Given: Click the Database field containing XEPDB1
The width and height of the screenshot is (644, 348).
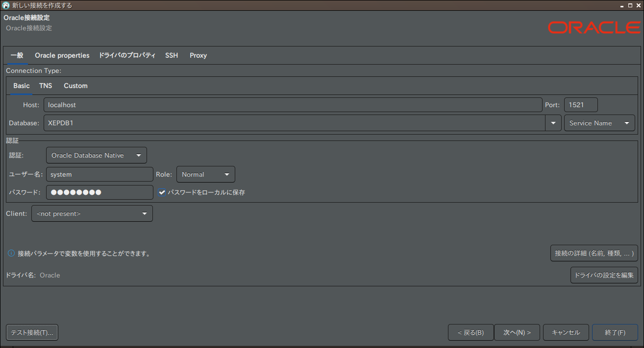Looking at the screenshot, I should (x=295, y=123).
